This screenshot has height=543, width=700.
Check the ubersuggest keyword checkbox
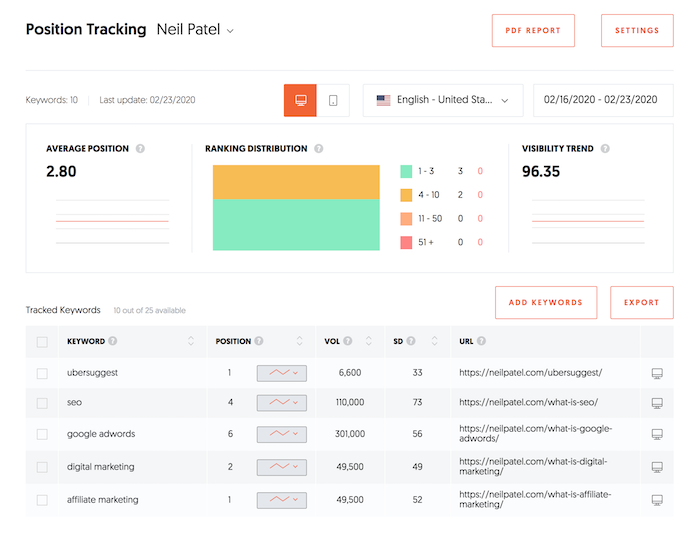pos(42,373)
